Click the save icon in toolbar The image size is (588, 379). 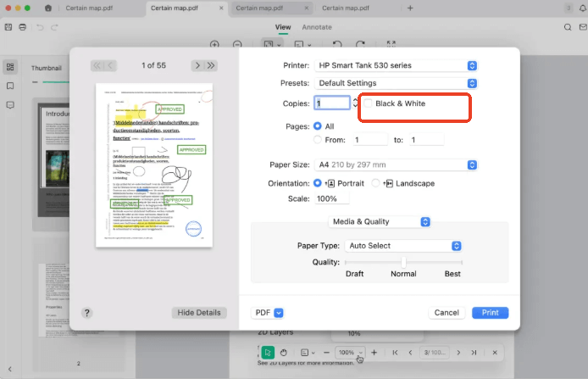[x=8, y=27]
